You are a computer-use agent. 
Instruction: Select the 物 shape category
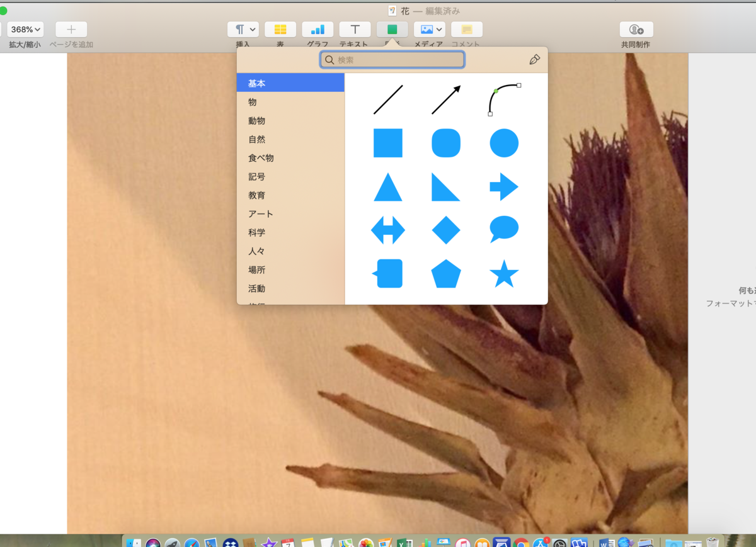pyautogui.click(x=290, y=102)
